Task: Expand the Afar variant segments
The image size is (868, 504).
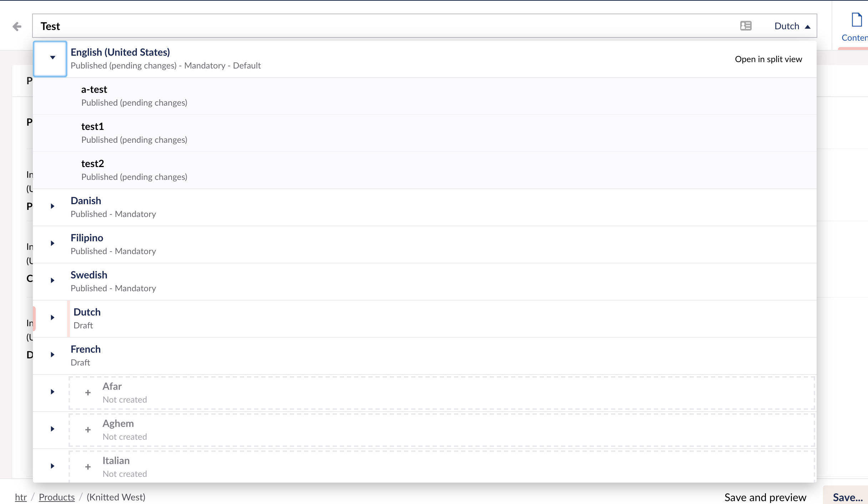Action: [x=52, y=392]
